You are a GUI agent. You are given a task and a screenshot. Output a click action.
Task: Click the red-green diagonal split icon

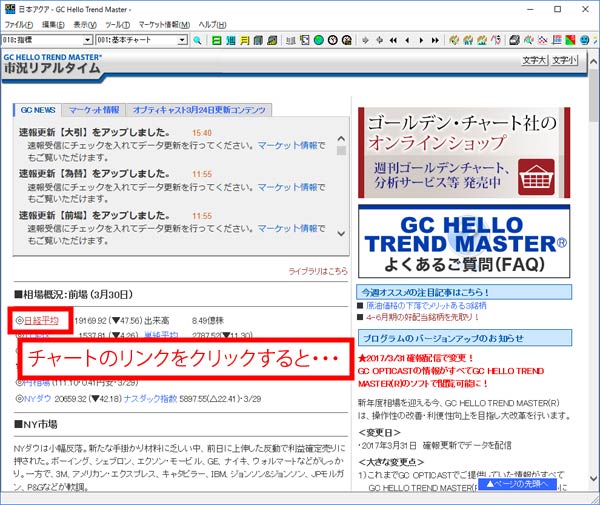pos(571,40)
